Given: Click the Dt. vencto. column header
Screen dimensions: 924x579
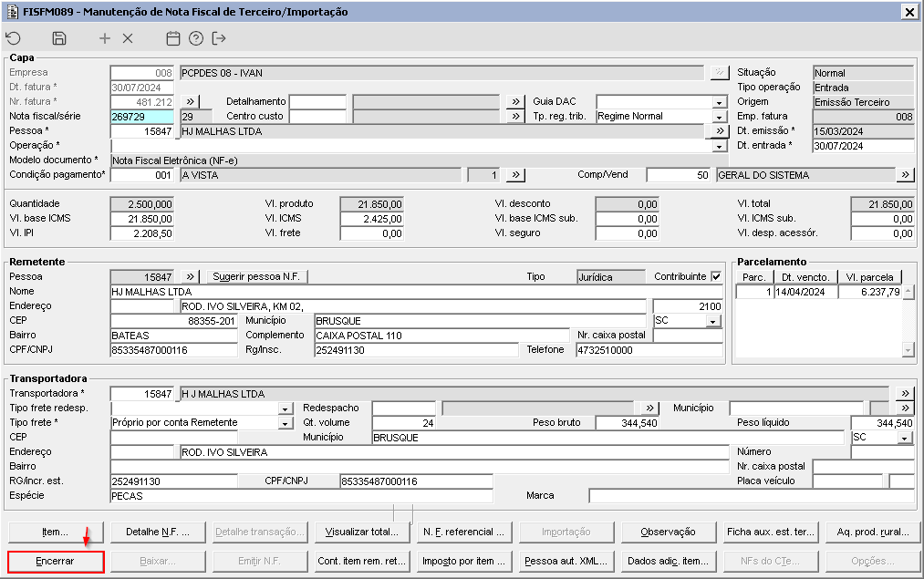Looking at the screenshot, I should pos(805,277).
